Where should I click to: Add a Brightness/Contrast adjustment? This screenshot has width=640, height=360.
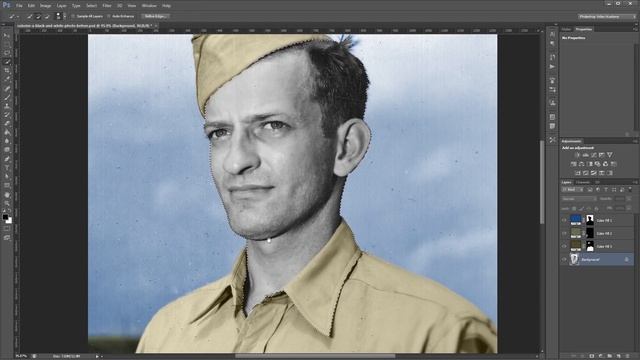pyautogui.click(x=577, y=155)
